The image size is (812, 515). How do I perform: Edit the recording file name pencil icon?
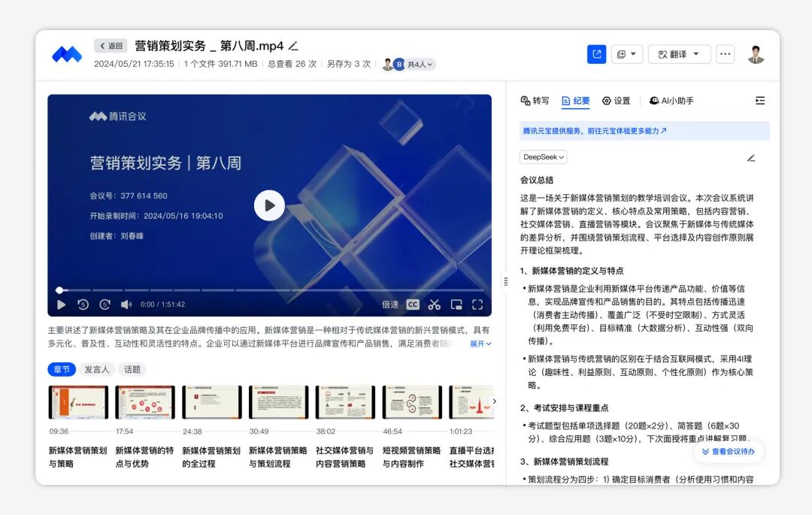pos(293,46)
